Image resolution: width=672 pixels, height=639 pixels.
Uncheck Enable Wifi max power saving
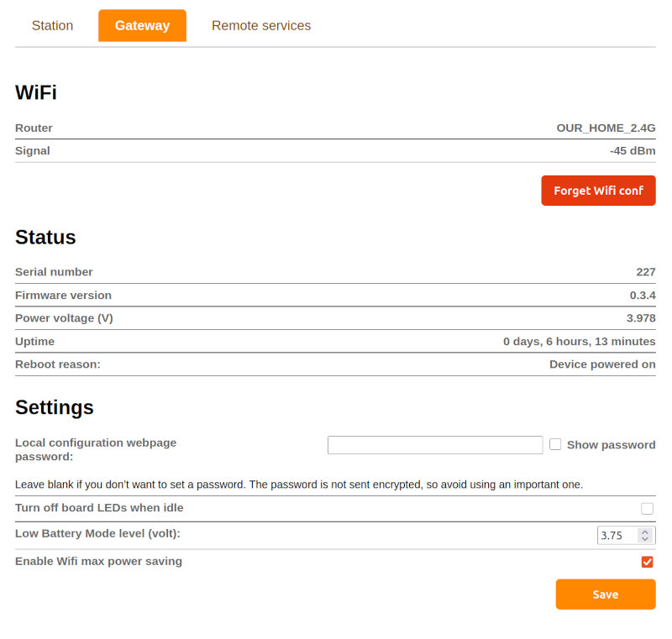[x=647, y=562]
